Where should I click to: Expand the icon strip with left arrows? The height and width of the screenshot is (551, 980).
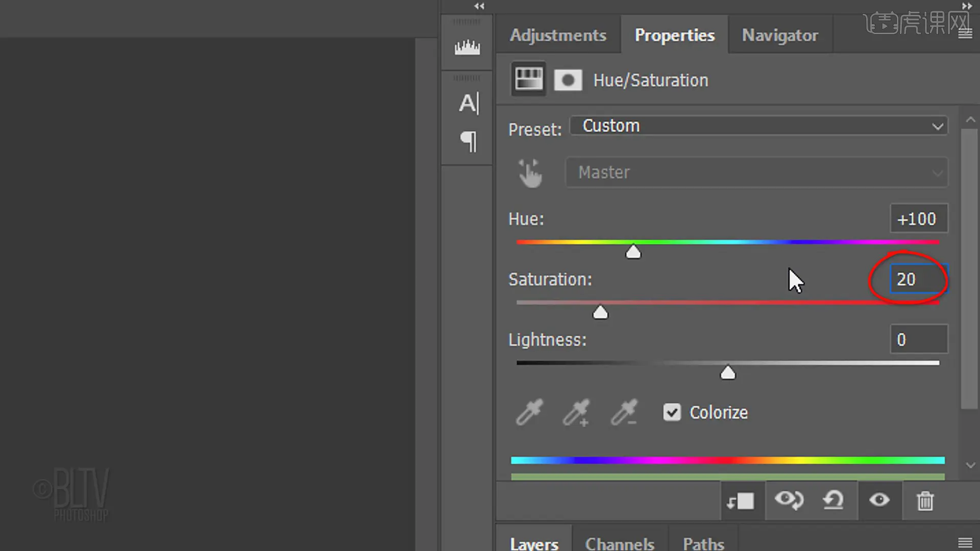tap(479, 6)
